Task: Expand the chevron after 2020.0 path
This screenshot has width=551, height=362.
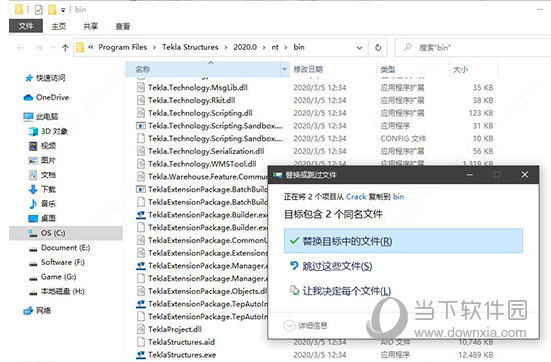Action: [264, 47]
